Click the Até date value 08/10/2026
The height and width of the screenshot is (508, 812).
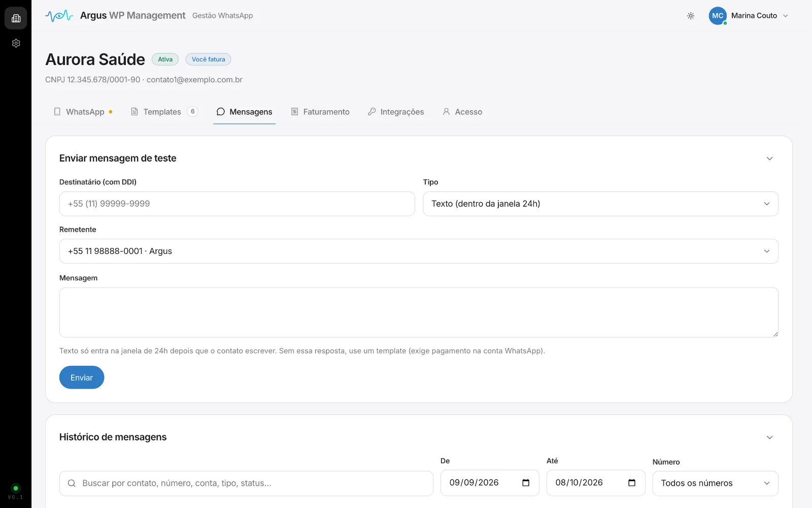point(579,483)
